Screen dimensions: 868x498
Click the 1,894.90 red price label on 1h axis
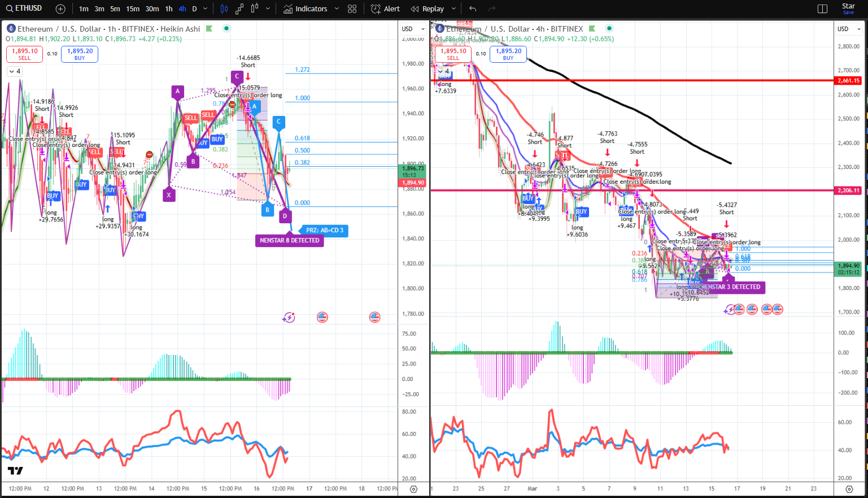pos(413,183)
